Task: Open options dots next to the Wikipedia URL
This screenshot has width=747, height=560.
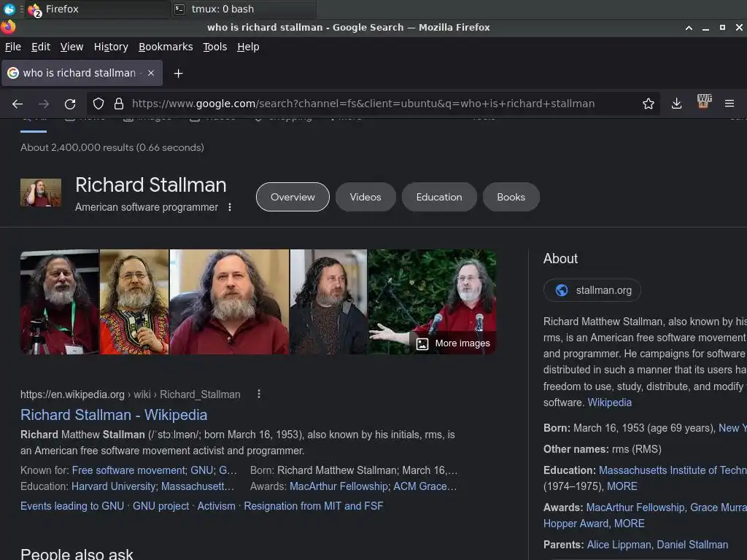Action: pos(259,394)
